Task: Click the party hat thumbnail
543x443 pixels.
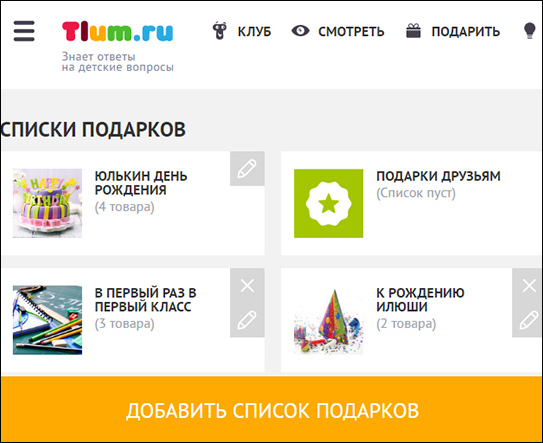Action: [329, 320]
